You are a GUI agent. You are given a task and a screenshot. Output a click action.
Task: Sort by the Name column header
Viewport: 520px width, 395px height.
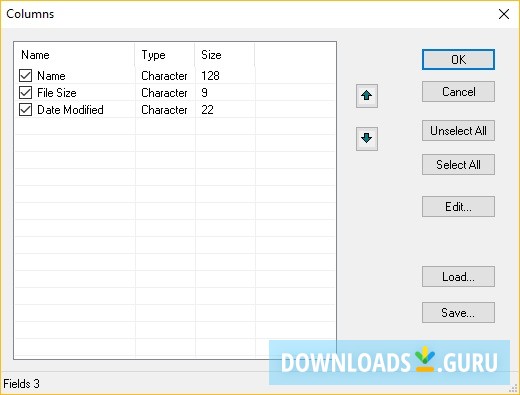[x=75, y=55]
